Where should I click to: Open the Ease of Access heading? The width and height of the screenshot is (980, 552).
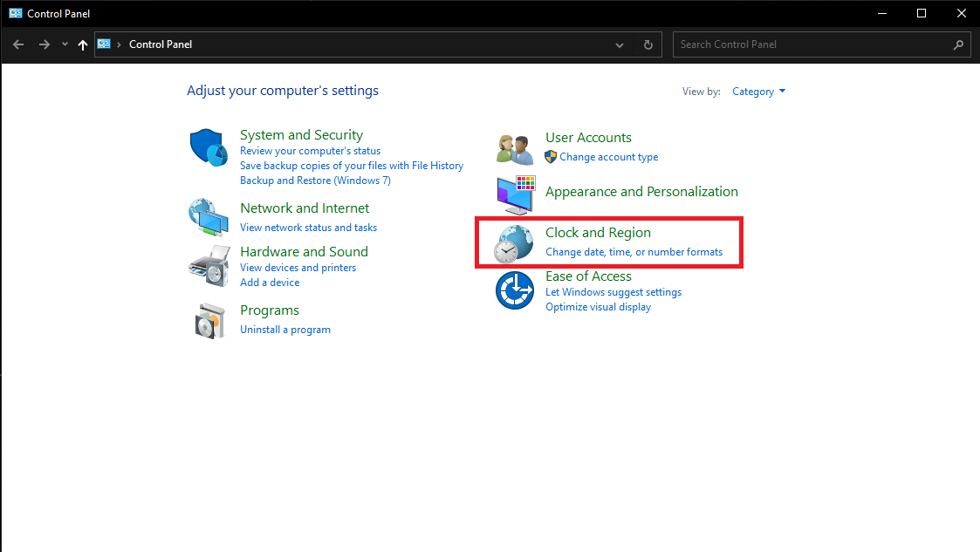[x=589, y=276]
